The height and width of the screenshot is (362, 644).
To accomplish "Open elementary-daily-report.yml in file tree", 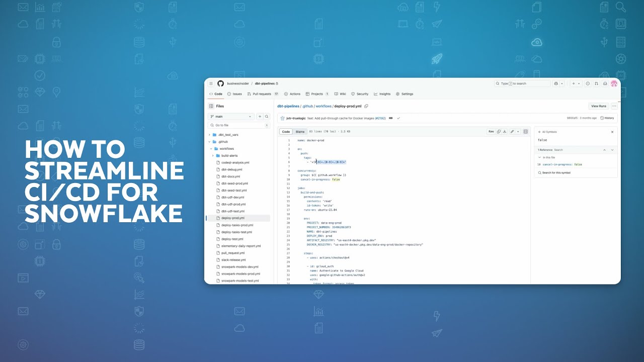I will (241, 246).
